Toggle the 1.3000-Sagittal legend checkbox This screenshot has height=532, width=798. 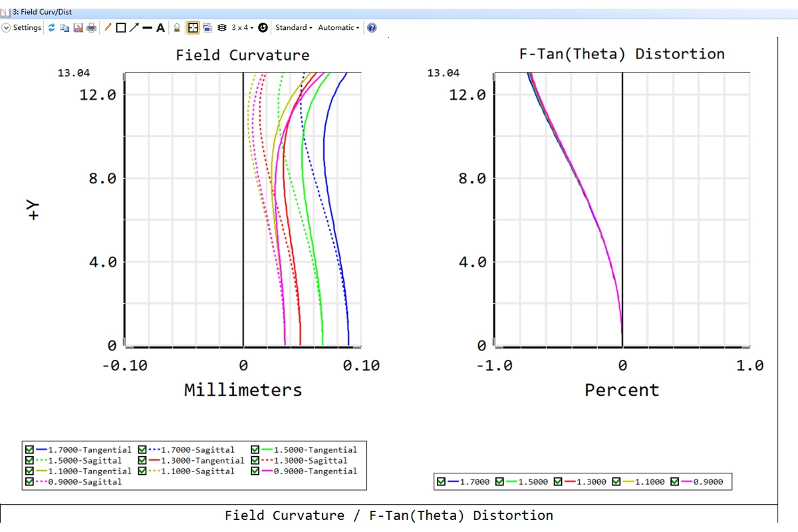click(255, 460)
